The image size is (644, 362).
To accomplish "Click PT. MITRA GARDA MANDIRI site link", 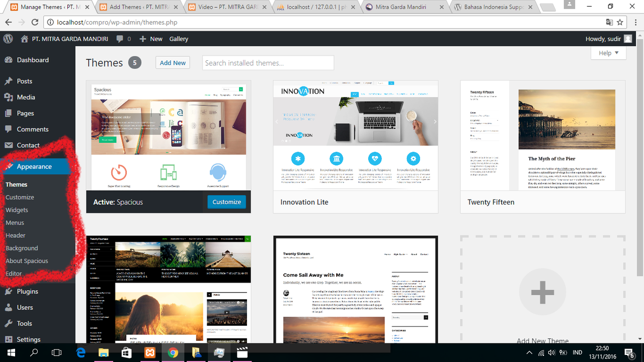I will click(x=70, y=39).
